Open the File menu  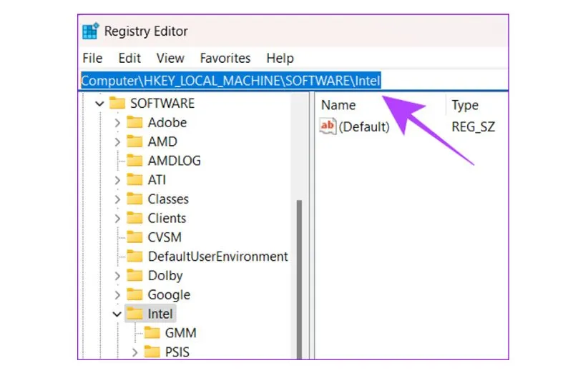[x=92, y=59]
